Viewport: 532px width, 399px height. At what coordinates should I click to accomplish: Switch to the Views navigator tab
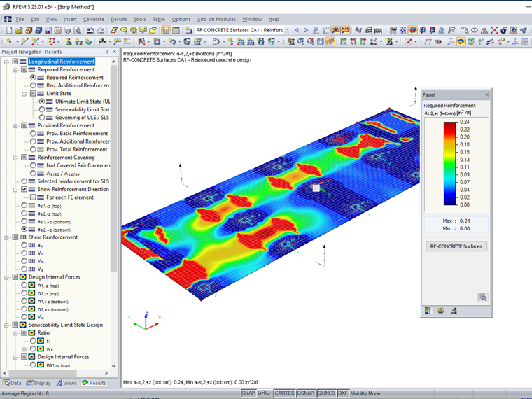(x=66, y=383)
